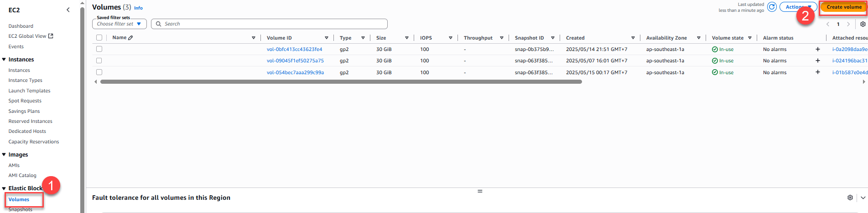Expand the Fault tolerance panel chevron

863,198
